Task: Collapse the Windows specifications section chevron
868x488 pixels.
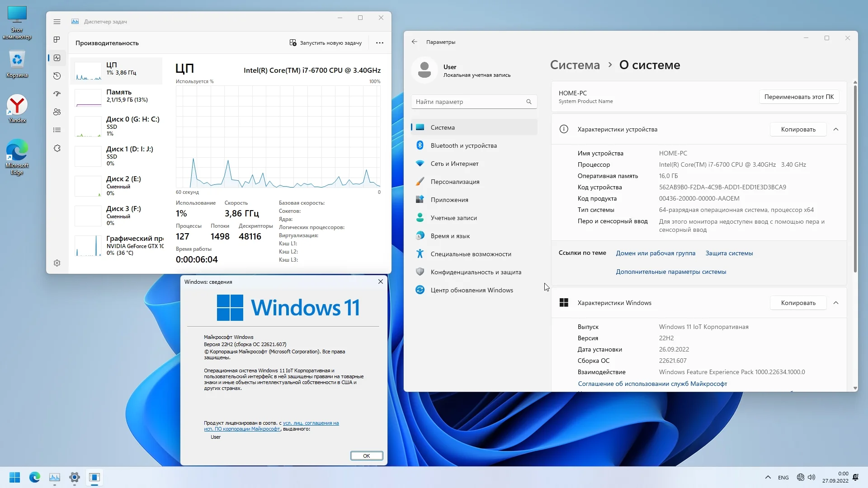Action: [x=836, y=303]
